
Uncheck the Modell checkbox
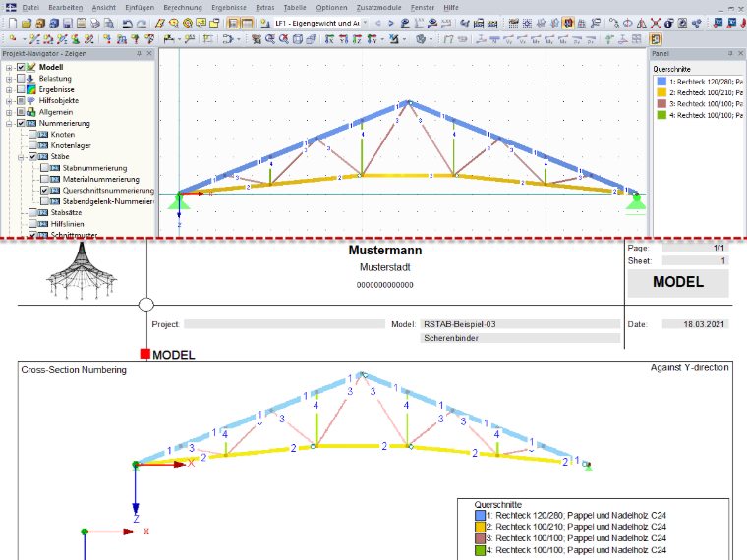[x=21, y=67]
